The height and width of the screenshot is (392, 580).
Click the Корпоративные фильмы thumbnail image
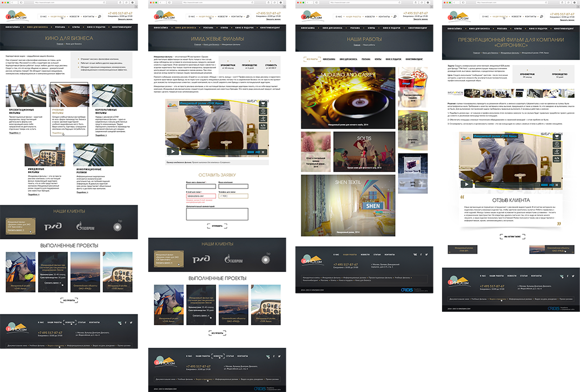click(x=112, y=95)
